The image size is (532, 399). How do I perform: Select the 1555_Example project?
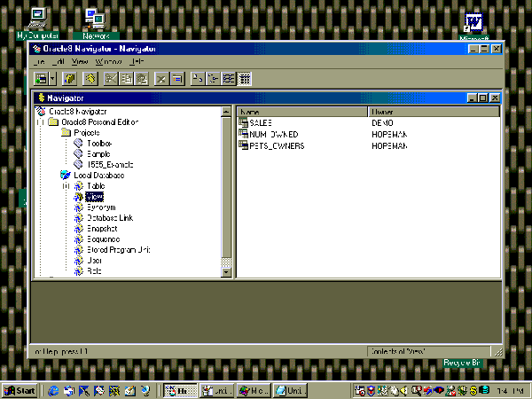(110, 165)
